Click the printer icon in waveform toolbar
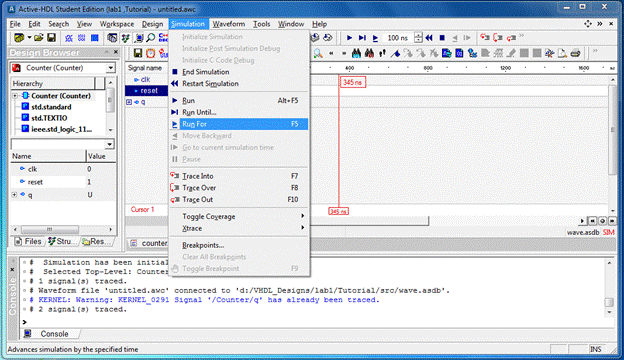 click(x=575, y=53)
